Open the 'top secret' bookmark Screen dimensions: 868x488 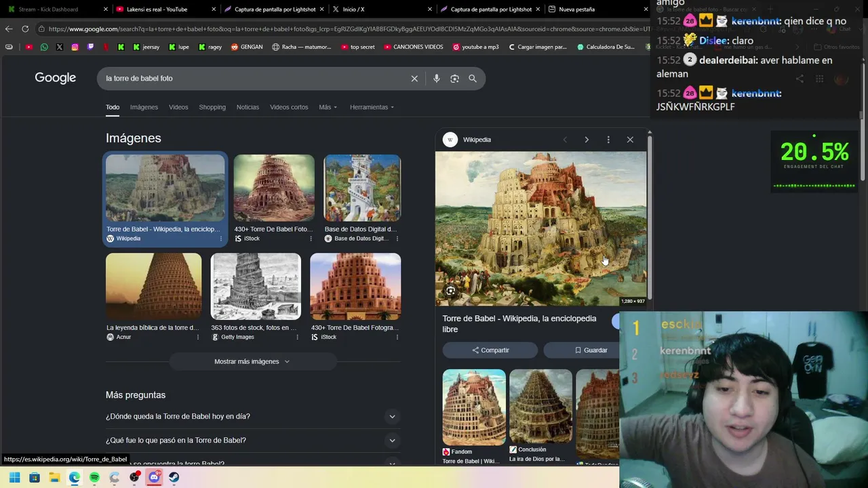pos(357,47)
